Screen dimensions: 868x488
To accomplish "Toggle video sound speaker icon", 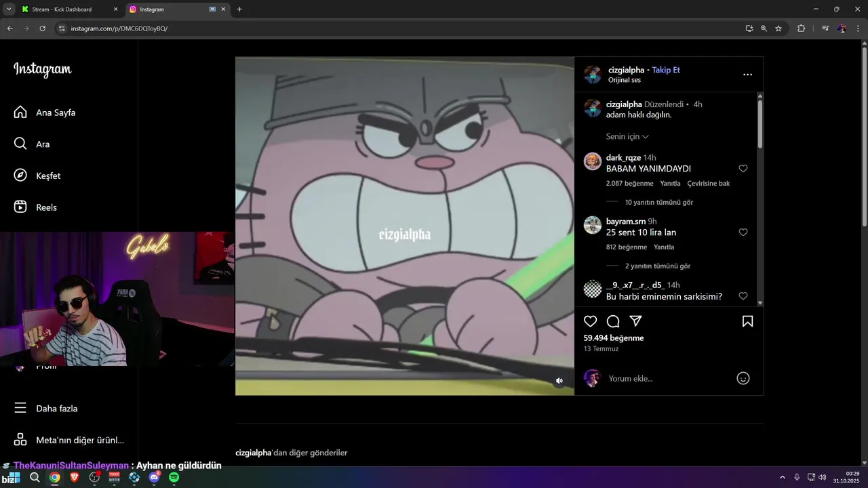I will click(x=559, y=381).
